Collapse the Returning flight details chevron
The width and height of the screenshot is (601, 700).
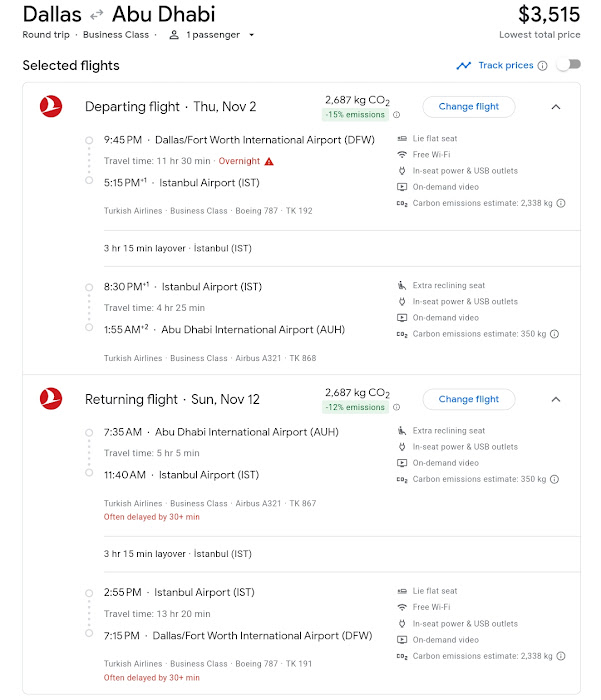pos(555,399)
